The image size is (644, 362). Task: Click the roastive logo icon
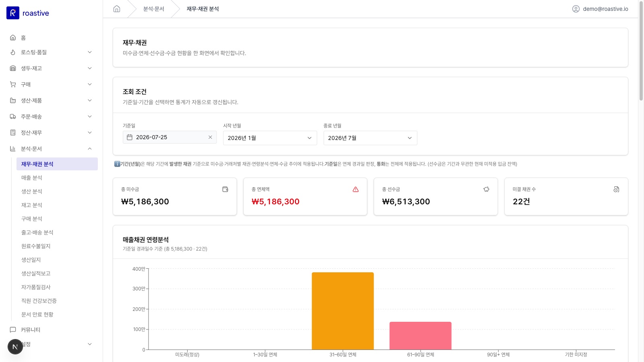(13, 13)
